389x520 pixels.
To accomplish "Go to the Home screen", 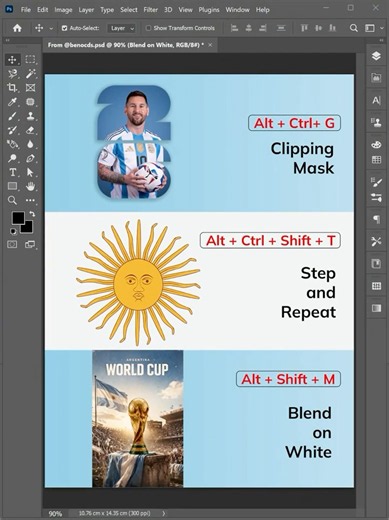I will (17, 28).
